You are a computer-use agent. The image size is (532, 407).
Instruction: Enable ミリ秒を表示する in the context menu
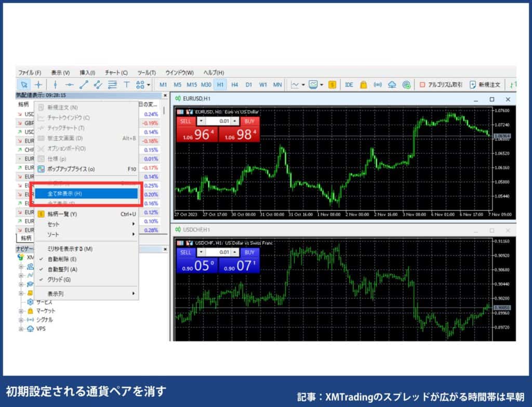tap(71, 249)
